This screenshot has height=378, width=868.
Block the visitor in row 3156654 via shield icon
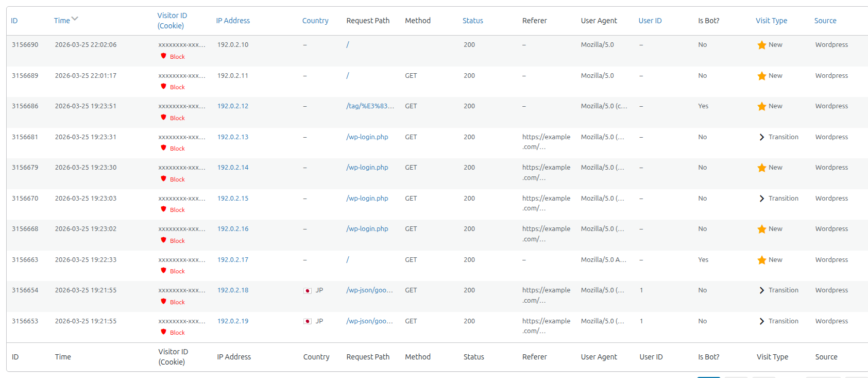click(x=164, y=302)
